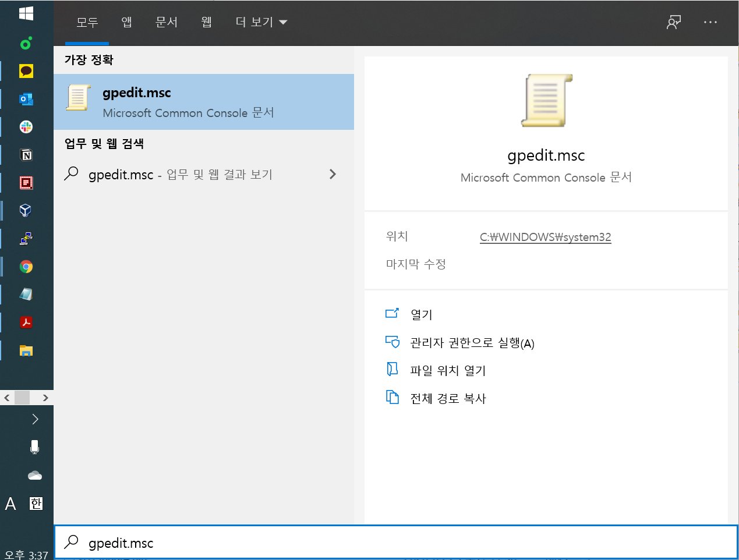The image size is (739, 560).
Task: Switch to the 앱 tab
Action: [127, 22]
